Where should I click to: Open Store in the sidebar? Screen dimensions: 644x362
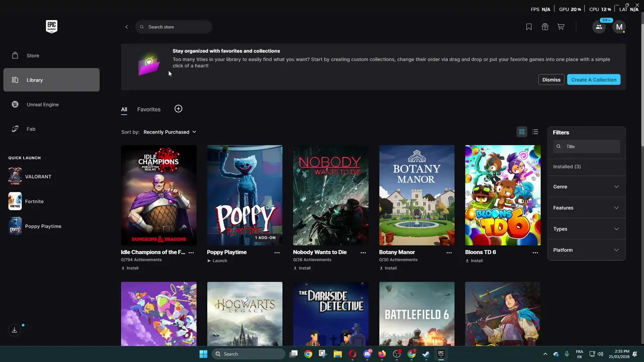tap(51, 55)
